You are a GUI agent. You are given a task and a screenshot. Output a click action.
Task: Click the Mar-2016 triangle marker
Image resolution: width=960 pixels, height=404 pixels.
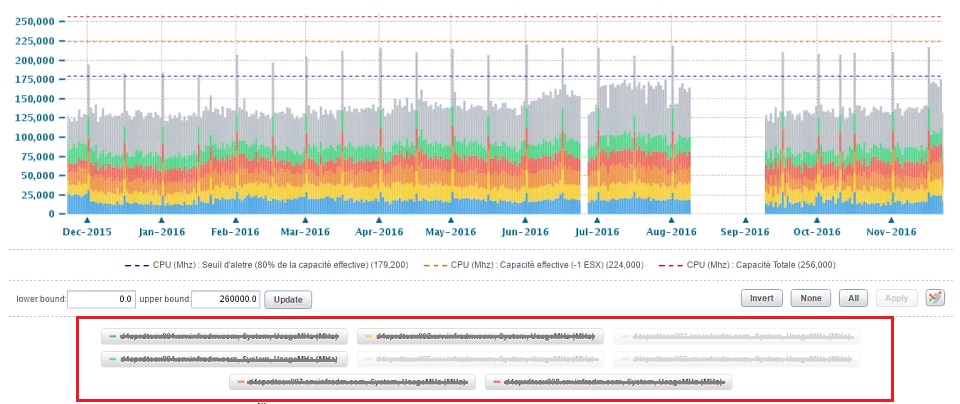coord(305,220)
